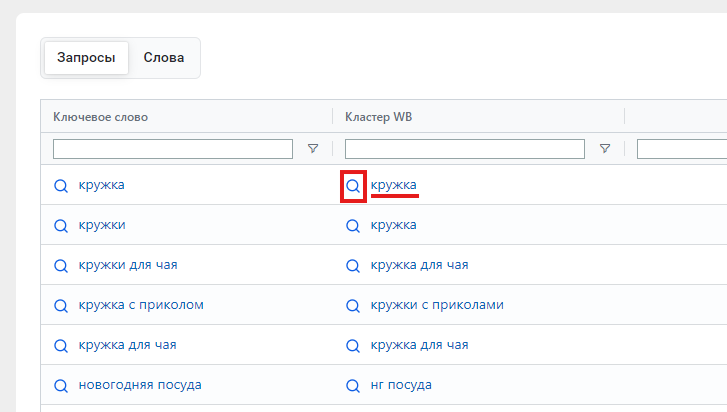Screen dimensions: 727x412
Task: Open the кружки с приколами cluster link
Action: (437, 305)
